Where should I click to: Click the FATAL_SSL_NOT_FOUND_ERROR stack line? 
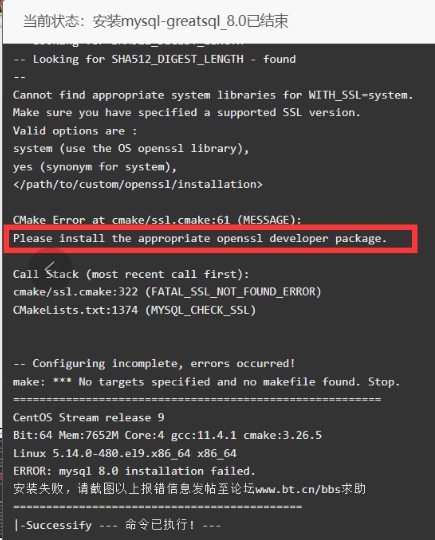coord(167,292)
